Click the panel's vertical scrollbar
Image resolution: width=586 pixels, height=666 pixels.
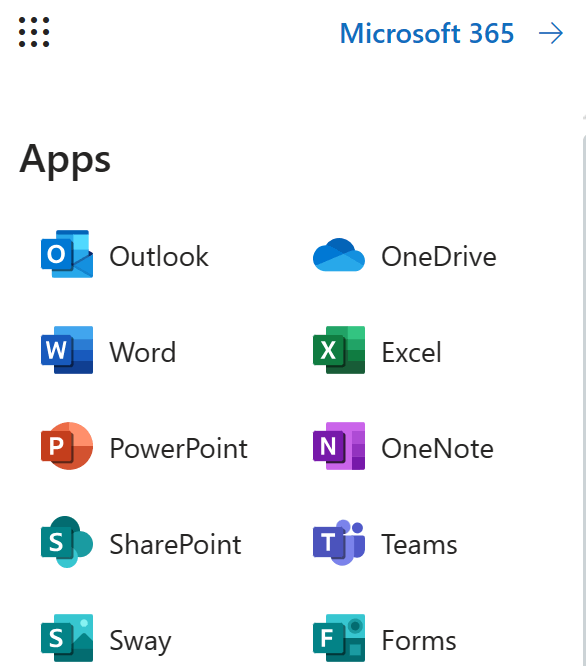coord(584,391)
